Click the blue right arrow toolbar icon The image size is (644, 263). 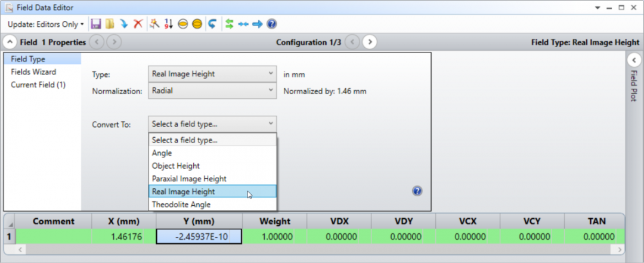click(258, 24)
